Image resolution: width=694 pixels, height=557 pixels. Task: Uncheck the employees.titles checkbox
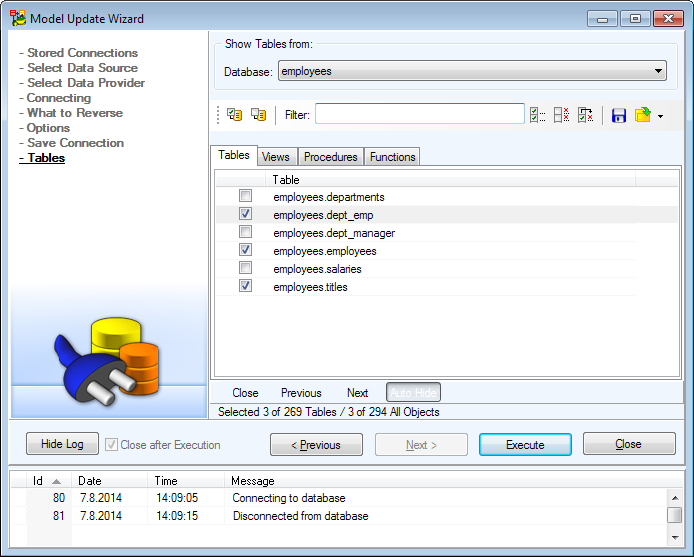pyautogui.click(x=245, y=286)
